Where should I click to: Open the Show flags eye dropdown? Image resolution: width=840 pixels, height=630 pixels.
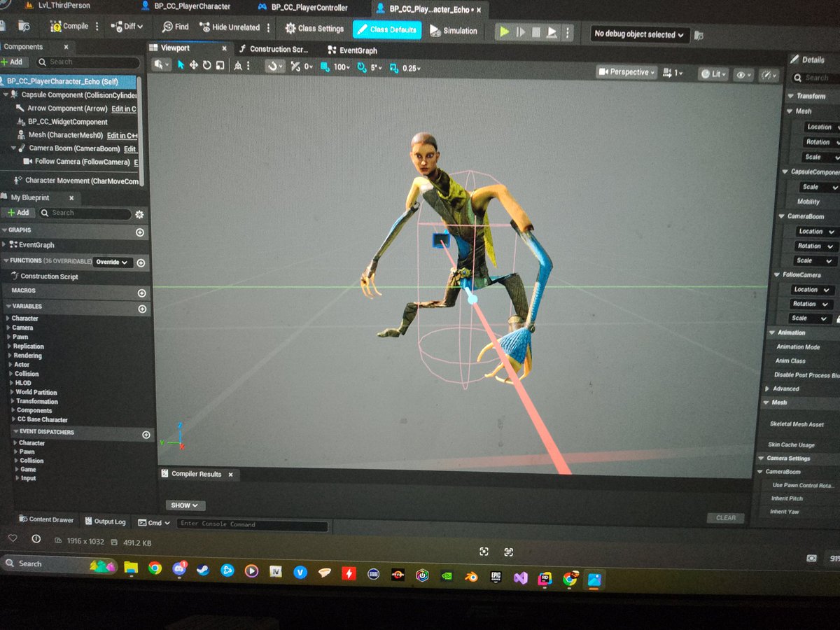743,75
